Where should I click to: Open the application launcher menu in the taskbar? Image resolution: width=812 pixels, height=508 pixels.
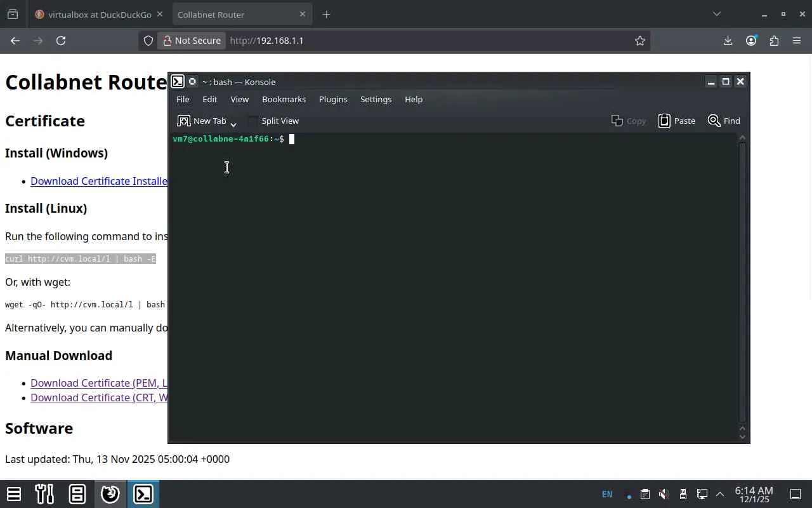pos(14,494)
